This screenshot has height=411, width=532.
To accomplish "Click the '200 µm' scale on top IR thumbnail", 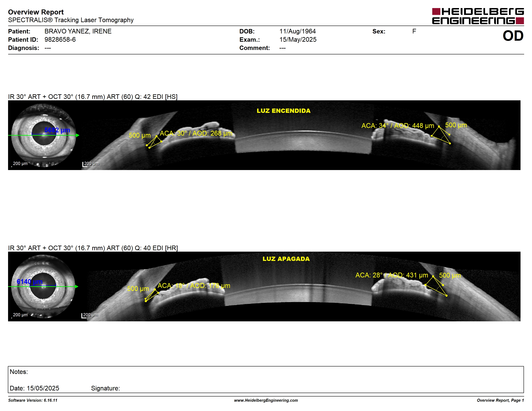I will (x=20, y=164).
